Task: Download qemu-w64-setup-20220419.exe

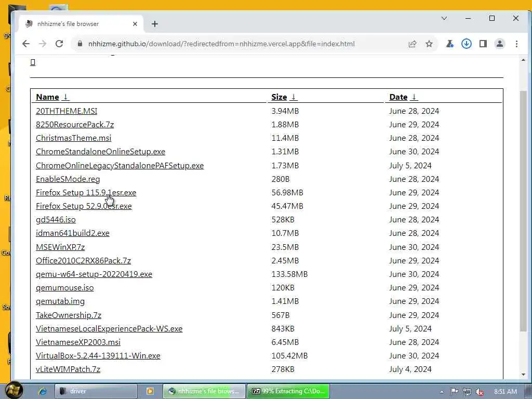Action: 94,274
